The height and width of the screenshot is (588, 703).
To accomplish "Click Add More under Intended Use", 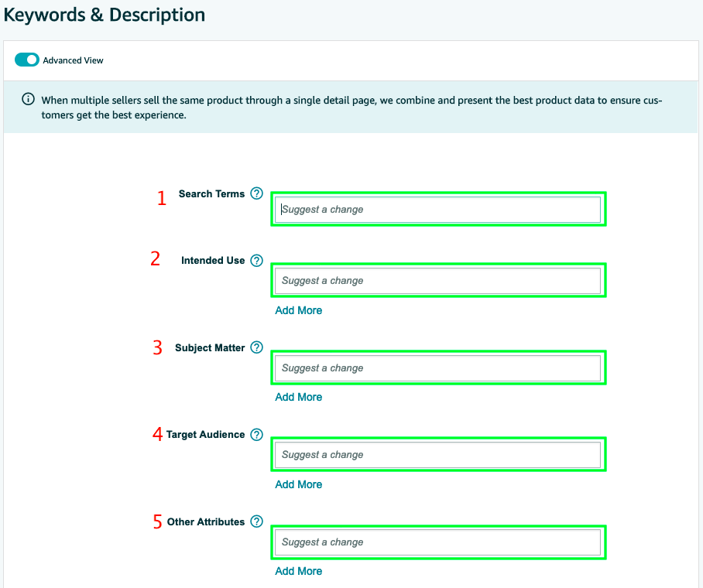I will click(299, 310).
